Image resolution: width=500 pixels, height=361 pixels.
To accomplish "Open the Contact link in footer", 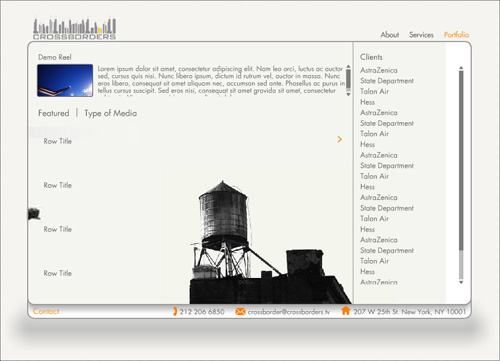I will click(46, 311).
